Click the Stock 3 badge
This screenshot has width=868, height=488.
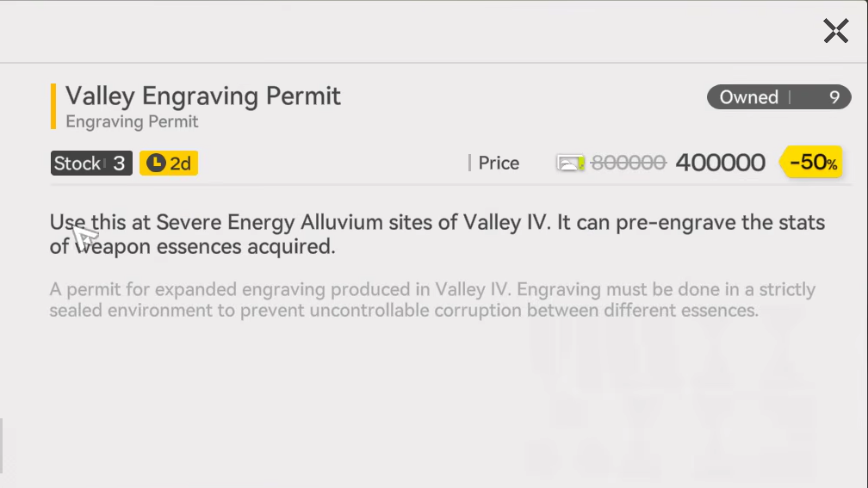click(x=90, y=163)
